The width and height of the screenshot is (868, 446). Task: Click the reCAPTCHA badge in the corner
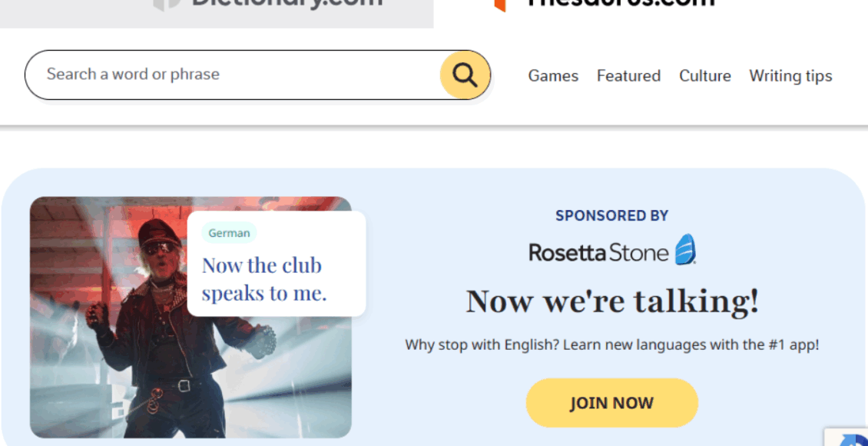click(847, 438)
